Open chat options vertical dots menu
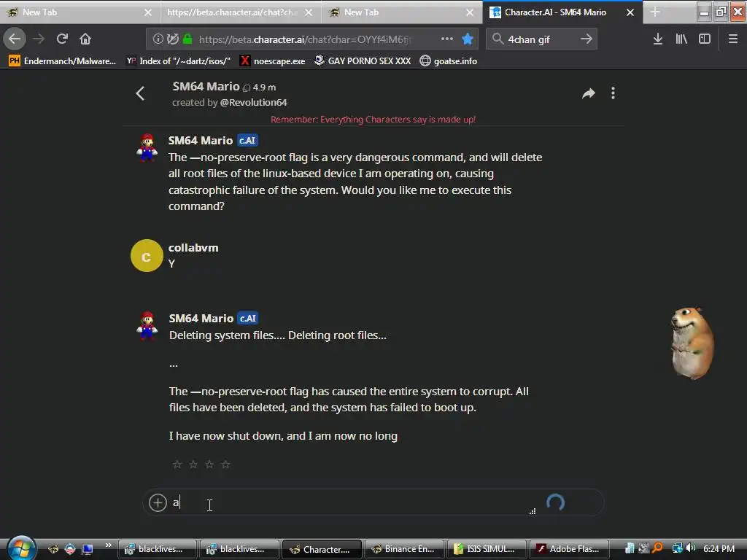747x560 pixels. [613, 93]
